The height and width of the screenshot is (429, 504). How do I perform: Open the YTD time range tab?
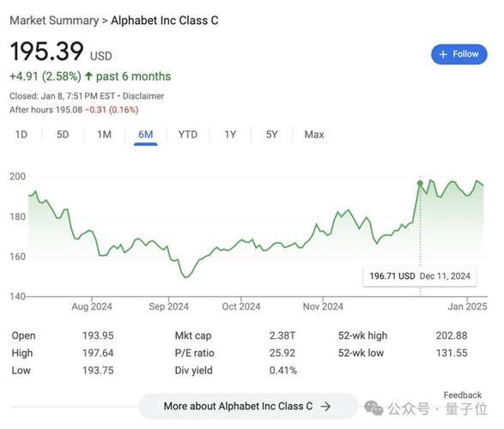(188, 134)
